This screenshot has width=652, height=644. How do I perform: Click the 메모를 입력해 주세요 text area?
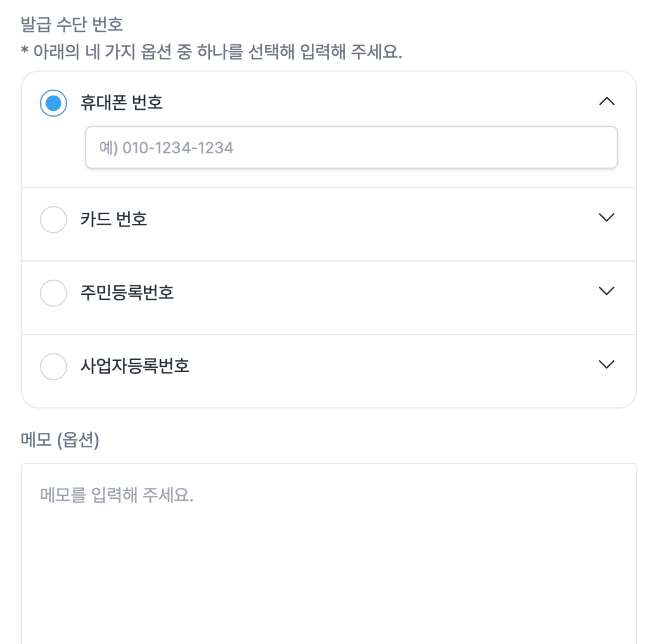pyautogui.click(x=328, y=554)
